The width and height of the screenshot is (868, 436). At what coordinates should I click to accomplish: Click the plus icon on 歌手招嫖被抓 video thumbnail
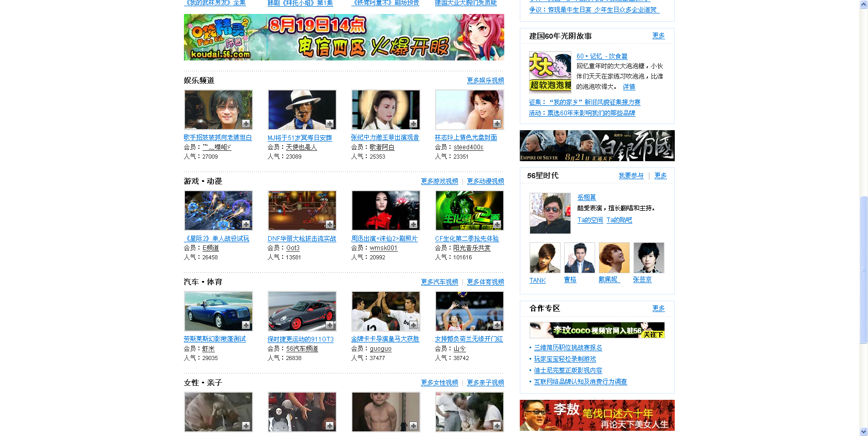pos(246,124)
